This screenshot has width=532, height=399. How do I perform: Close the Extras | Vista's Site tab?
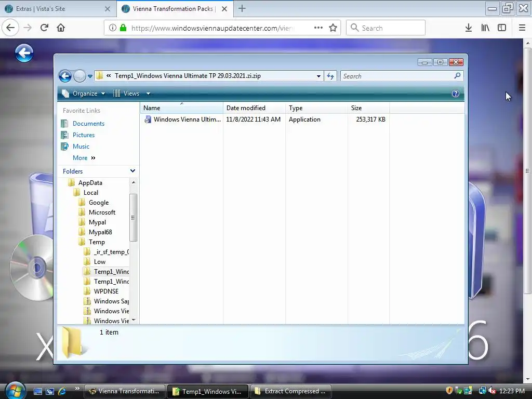coord(108,9)
